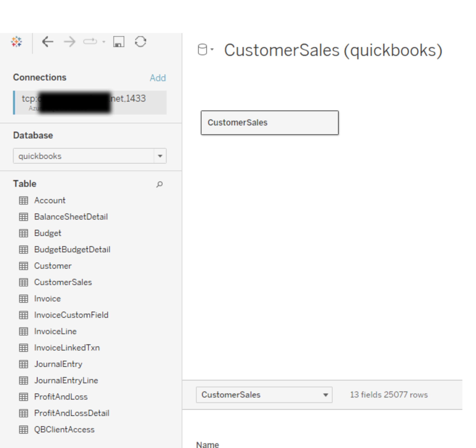This screenshot has height=448, width=476.
Task: Click the grid icon next to Account
Action: pyautogui.click(x=23, y=200)
